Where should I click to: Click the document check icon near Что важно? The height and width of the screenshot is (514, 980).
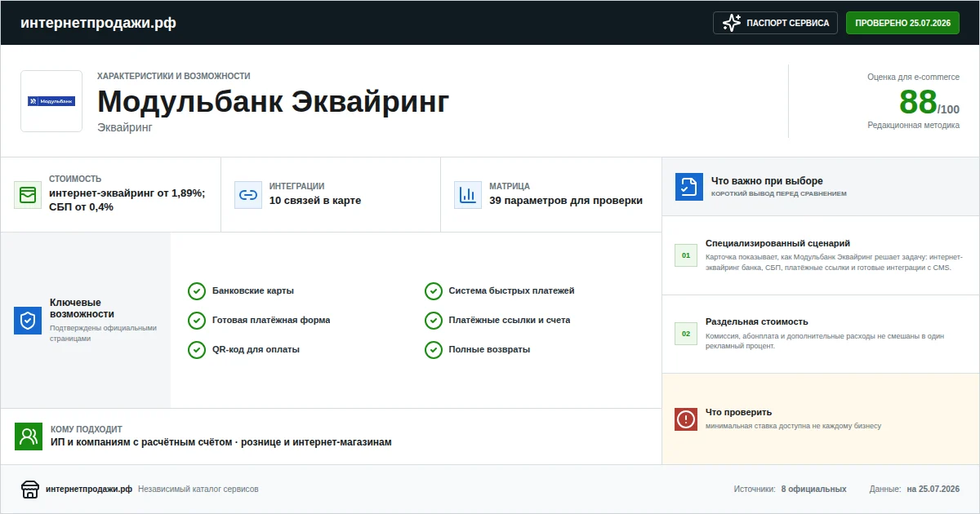point(689,187)
